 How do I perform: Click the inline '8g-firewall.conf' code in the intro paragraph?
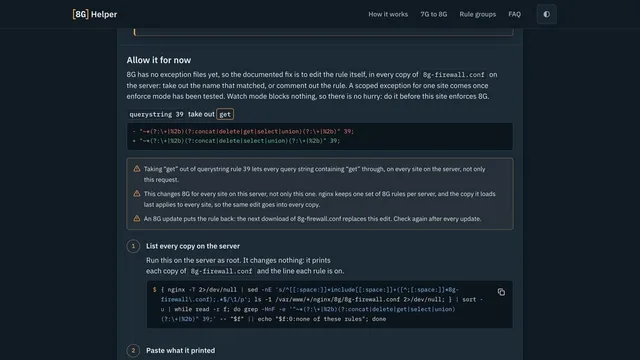[453, 75]
